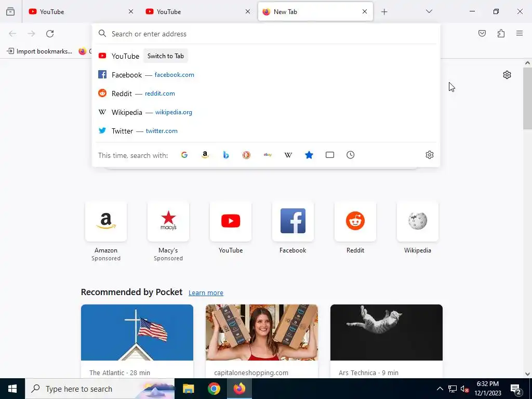532x399 pixels.
Task: Go back one page
Action: point(12,34)
